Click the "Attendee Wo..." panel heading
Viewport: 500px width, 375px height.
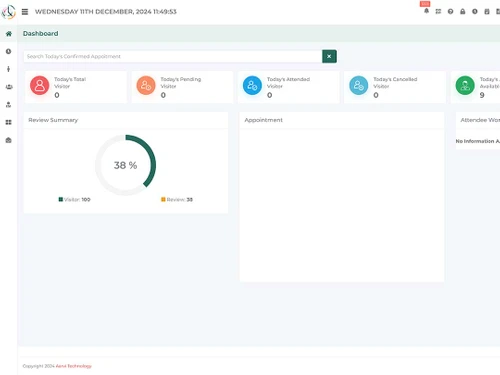pos(480,120)
